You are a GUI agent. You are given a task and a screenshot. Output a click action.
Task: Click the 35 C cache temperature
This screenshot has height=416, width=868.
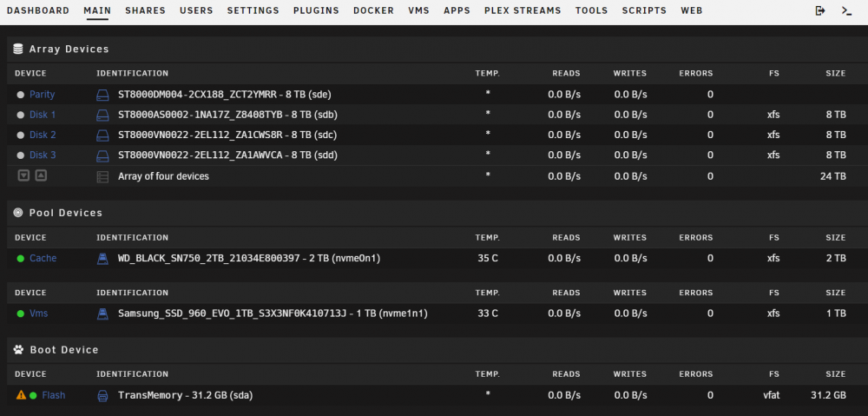point(488,258)
